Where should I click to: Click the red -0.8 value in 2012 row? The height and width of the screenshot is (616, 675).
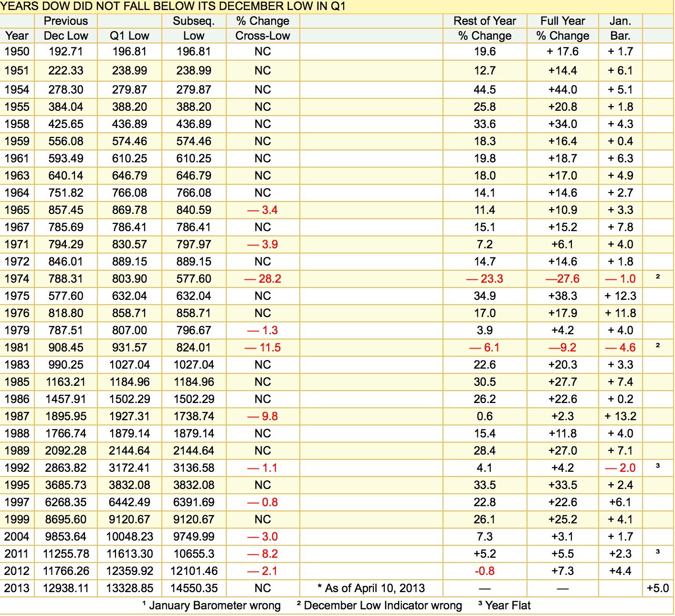click(x=485, y=571)
